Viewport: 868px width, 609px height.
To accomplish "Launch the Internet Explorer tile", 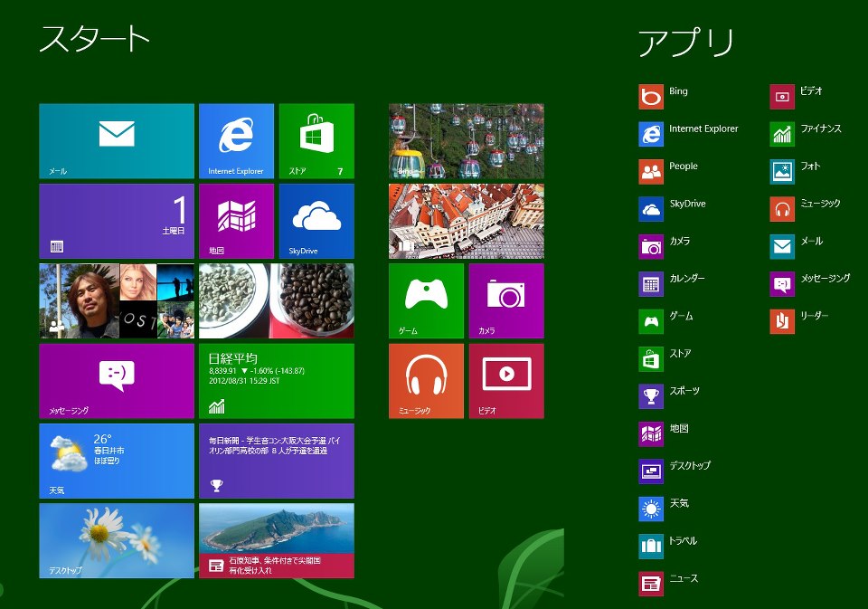I will click(236, 141).
